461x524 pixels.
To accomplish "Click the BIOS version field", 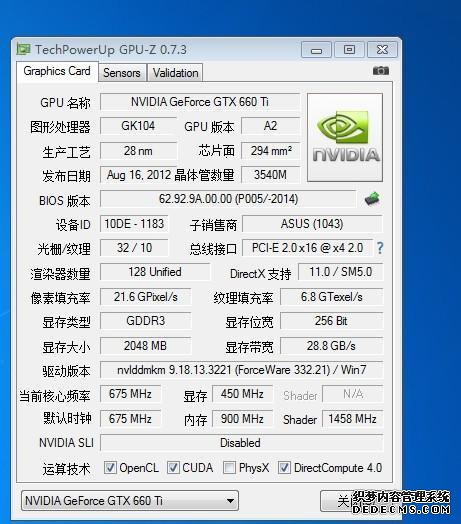I will click(228, 199).
